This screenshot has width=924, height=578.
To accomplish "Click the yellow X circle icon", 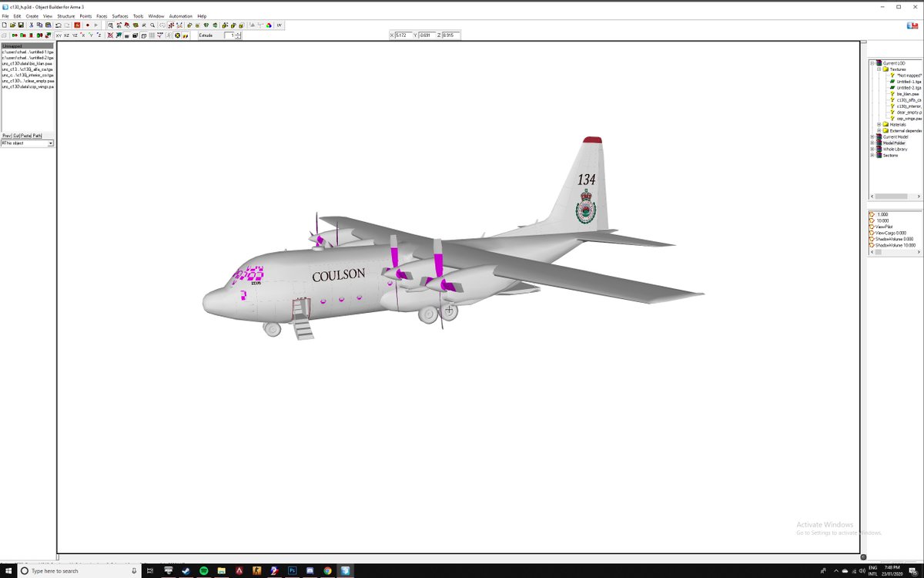I will pos(176,35).
